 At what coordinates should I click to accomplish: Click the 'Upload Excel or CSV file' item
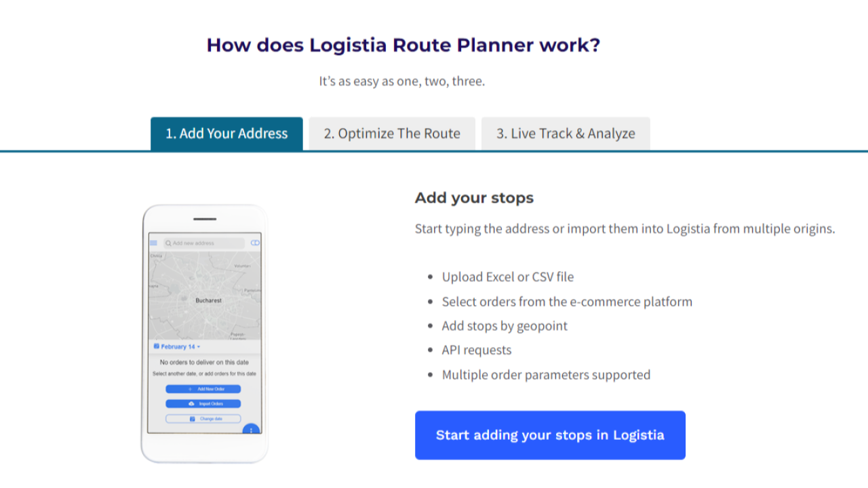tap(508, 277)
